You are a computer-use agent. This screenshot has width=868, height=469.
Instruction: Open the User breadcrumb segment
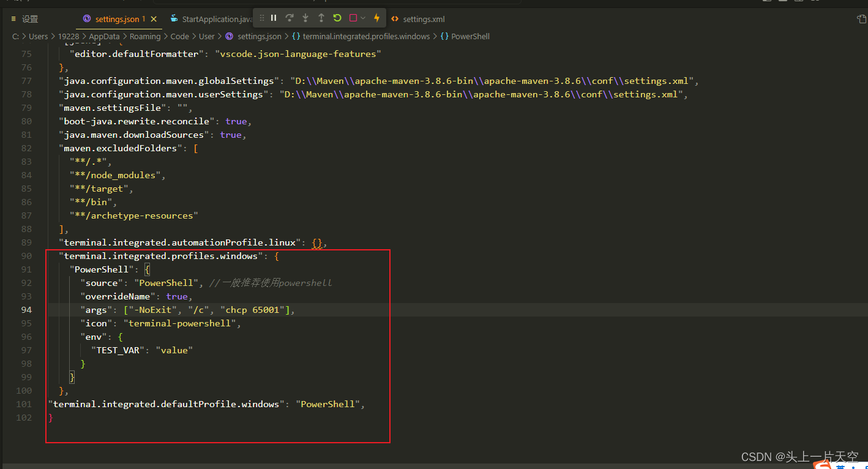point(207,36)
